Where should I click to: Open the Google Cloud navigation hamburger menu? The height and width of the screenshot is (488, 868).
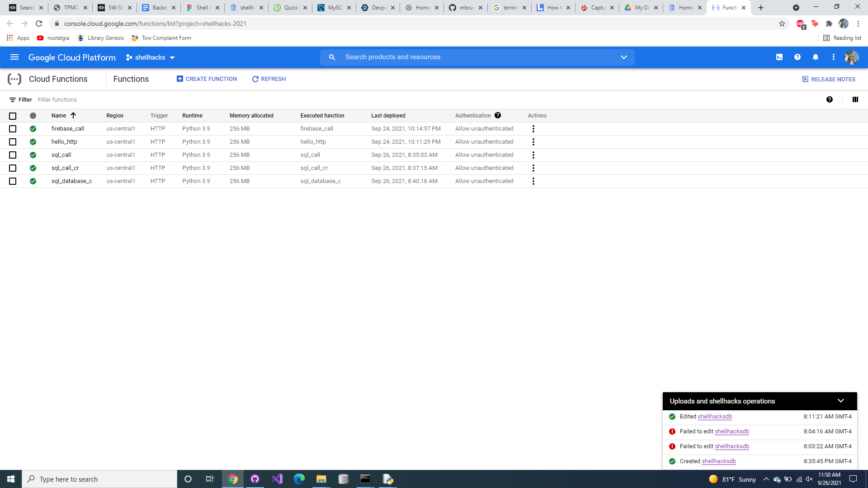click(x=14, y=57)
